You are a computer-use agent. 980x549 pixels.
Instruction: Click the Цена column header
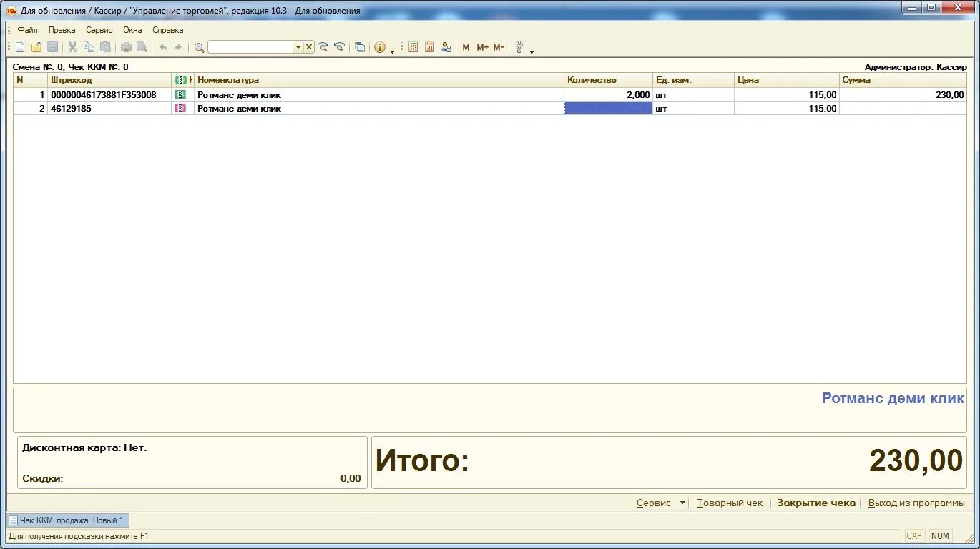click(787, 80)
